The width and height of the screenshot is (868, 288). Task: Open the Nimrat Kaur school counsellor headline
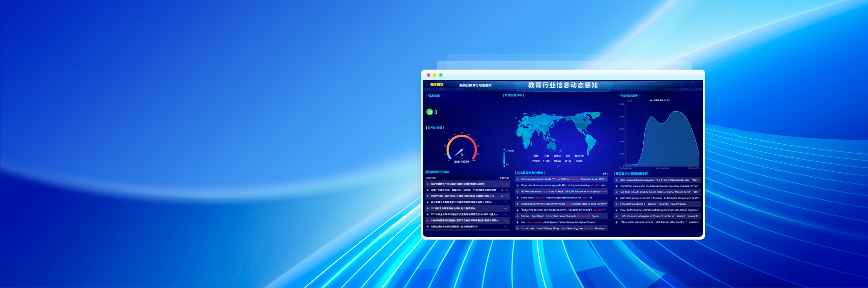point(659,186)
